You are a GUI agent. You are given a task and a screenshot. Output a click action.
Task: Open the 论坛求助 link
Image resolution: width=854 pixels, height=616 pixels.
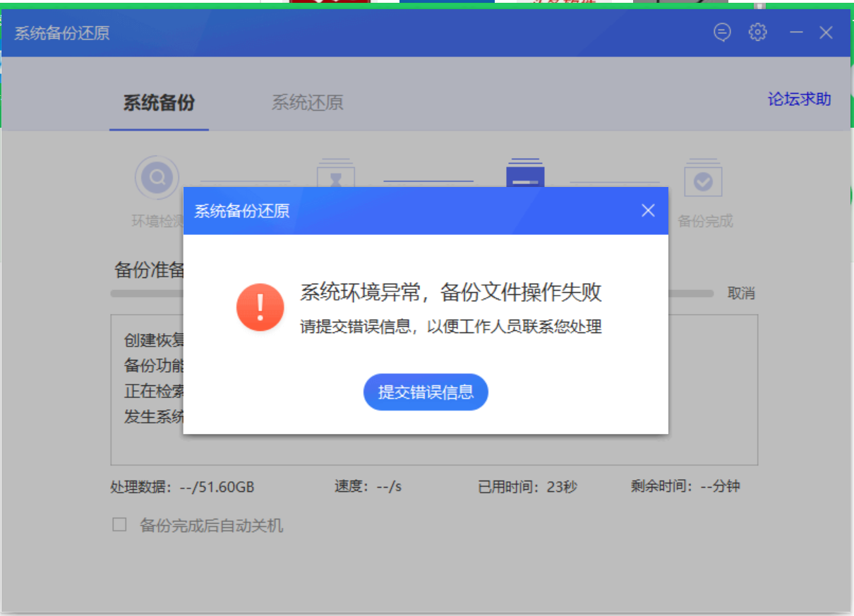coord(800,99)
